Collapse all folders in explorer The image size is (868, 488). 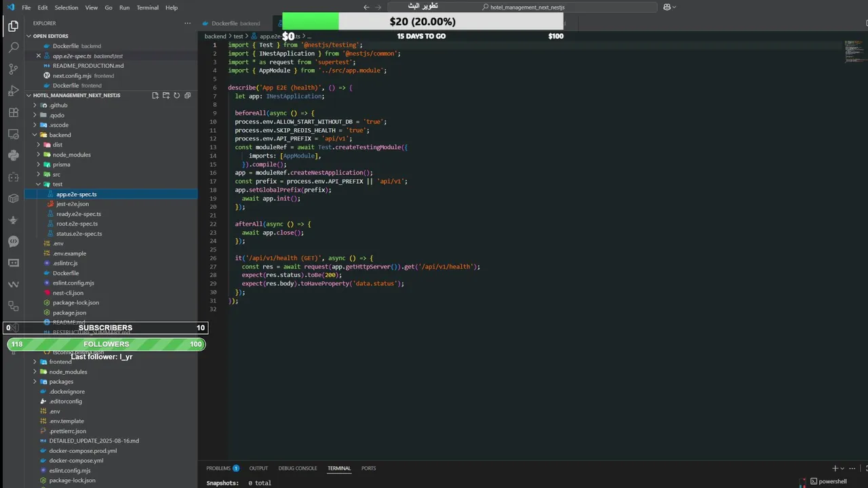tap(188, 96)
